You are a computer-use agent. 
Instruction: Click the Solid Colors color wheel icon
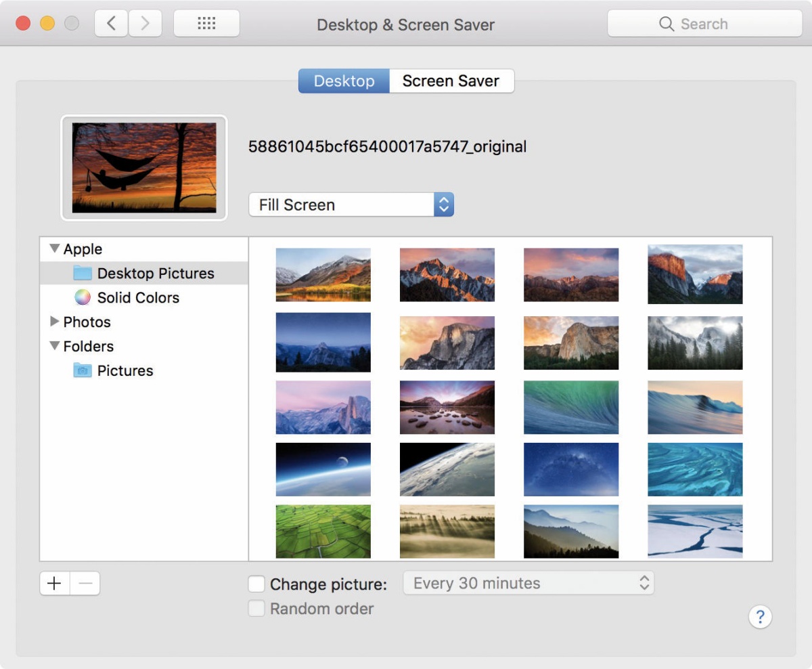tap(83, 297)
